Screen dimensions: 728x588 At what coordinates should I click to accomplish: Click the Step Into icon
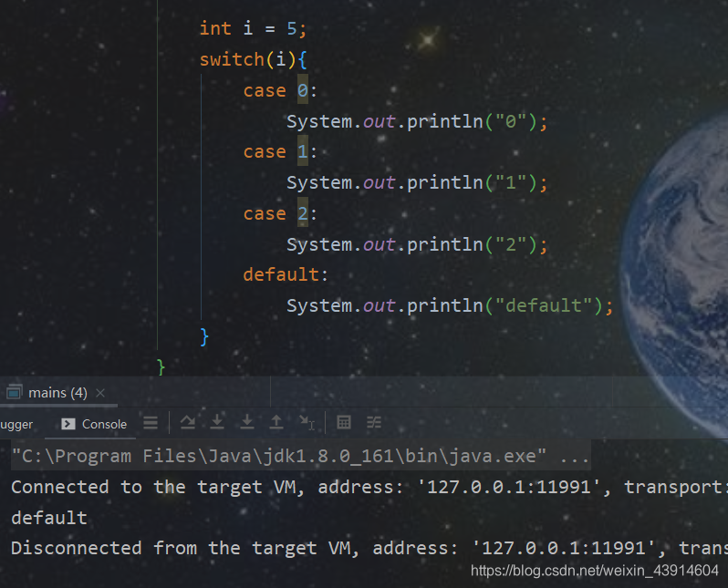[217, 422]
